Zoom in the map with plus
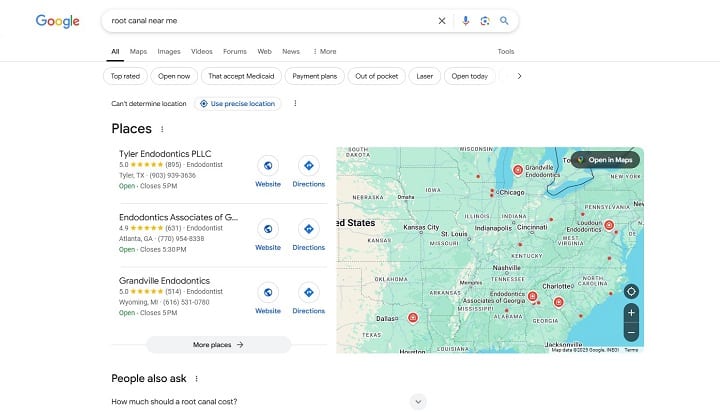720x412 pixels. point(631,313)
